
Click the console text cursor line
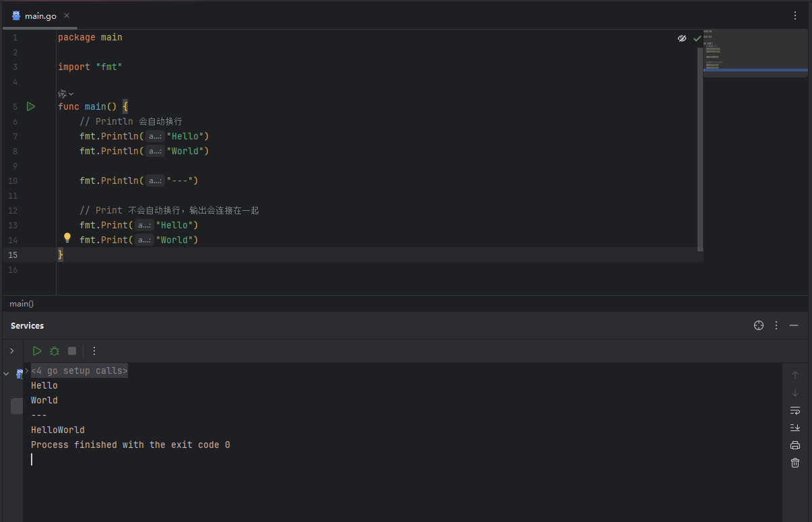32,459
